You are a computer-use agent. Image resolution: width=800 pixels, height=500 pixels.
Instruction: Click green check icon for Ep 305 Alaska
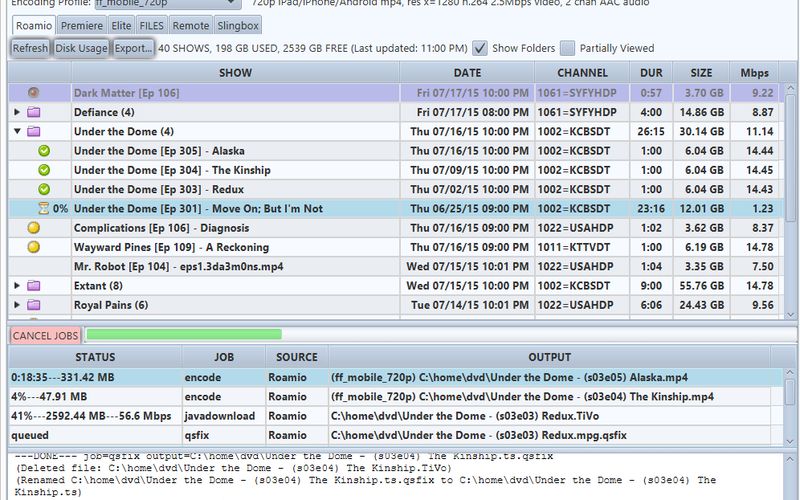pyautogui.click(x=44, y=151)
